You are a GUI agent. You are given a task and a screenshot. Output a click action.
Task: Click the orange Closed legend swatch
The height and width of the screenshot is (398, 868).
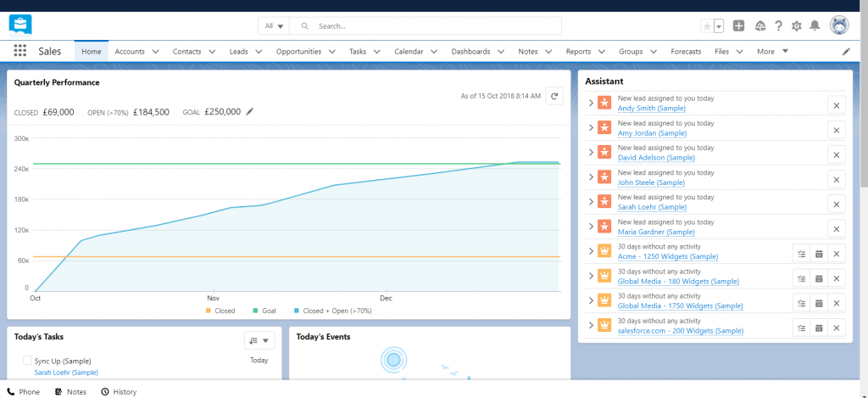(209, 311)
